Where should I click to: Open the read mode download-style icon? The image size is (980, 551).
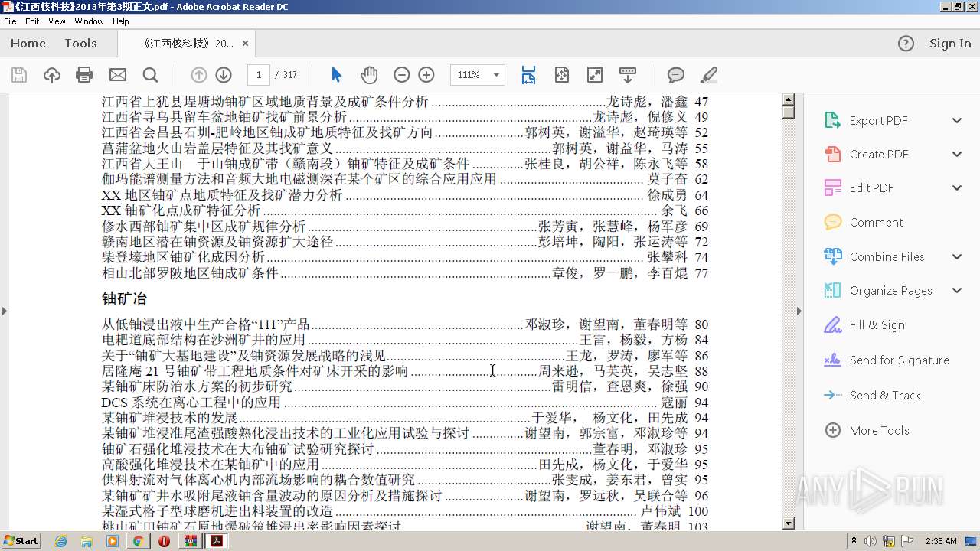click(628, 75)
